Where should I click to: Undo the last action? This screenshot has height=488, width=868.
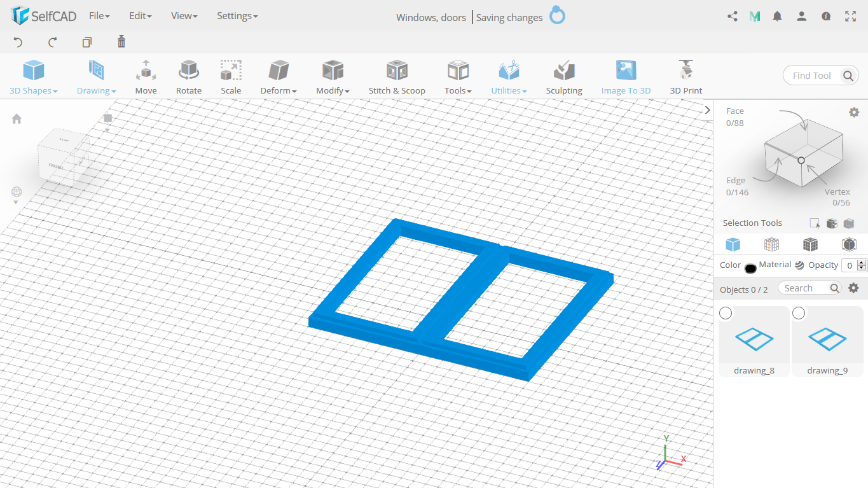[x=18, y=42]
